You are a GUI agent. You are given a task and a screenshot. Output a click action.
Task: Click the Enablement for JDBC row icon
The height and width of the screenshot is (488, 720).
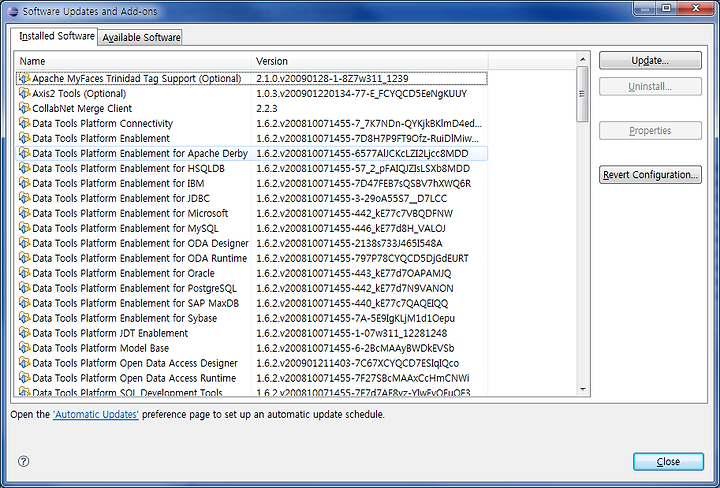click(24, 198)
